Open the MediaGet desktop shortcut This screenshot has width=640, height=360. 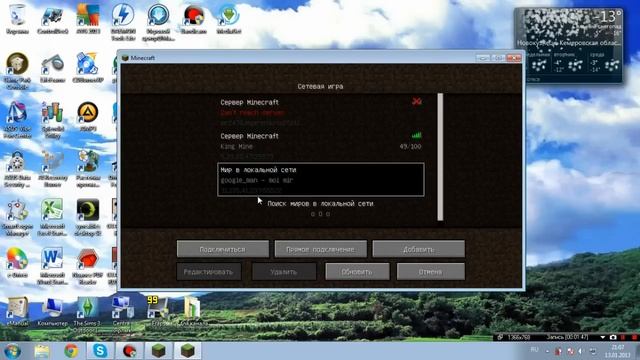click(x=229, y=18)
